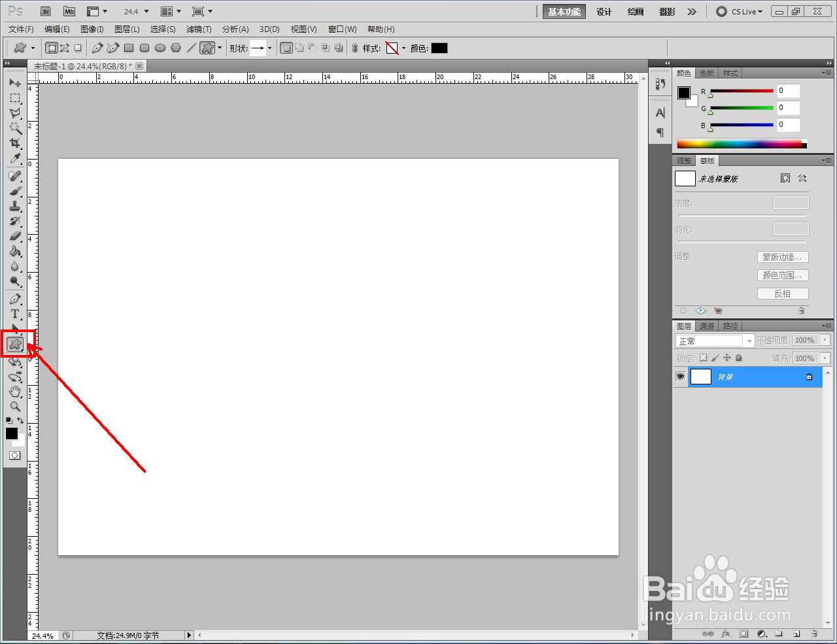837x644 pixels.
Task: Open the 滤镜(T) menu
Action: point(199,29)
